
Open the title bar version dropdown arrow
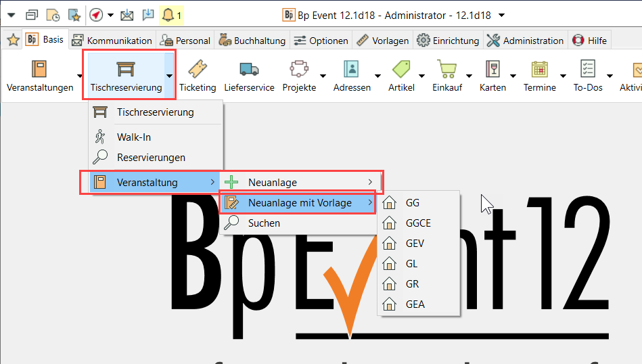(x=501, y=14)
